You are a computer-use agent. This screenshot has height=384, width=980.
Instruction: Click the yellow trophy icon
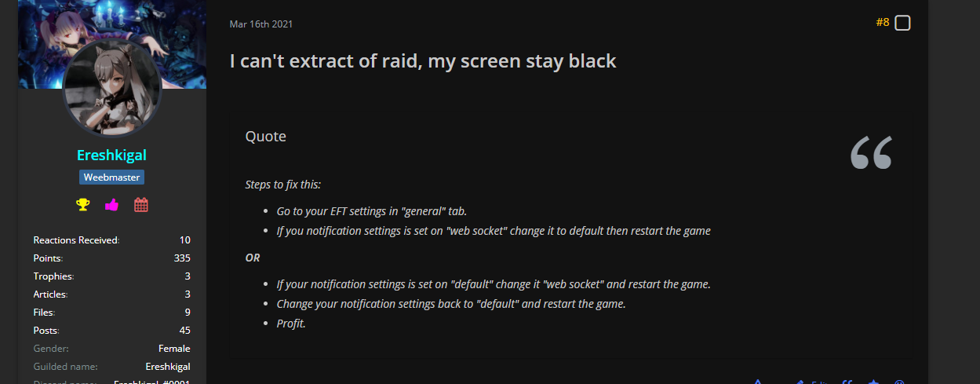tap(82, 205)
